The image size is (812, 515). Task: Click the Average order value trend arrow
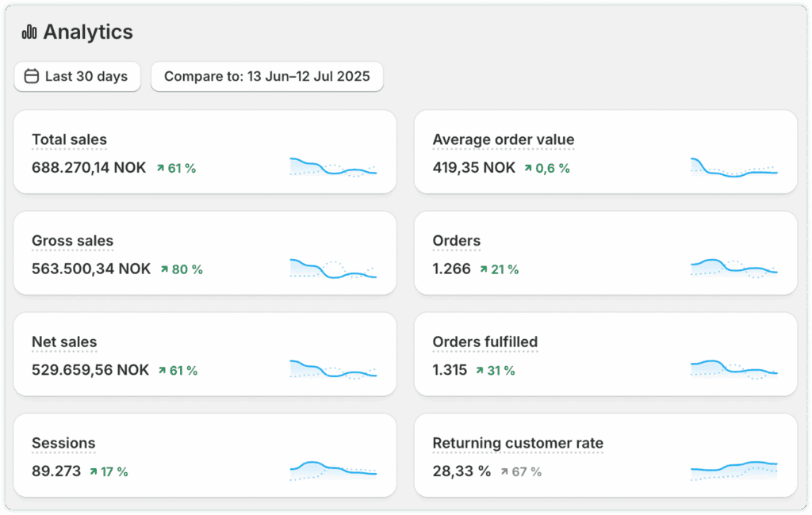point(528,168)
